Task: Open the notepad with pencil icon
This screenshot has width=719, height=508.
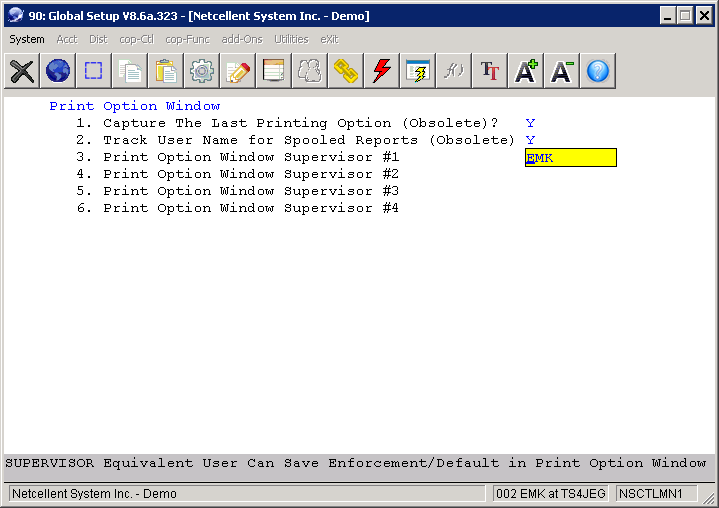Action: 238,71
